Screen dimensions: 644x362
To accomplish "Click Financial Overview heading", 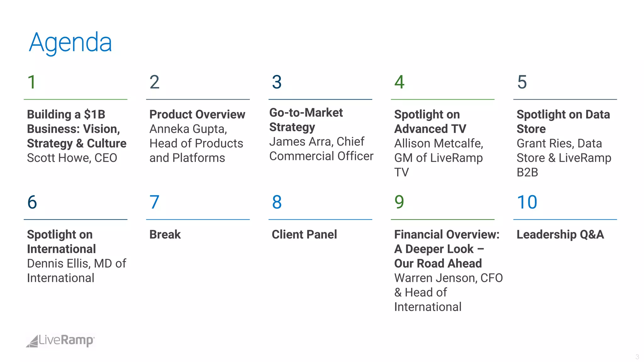I will pyautogui.click(x=447, y=249).
